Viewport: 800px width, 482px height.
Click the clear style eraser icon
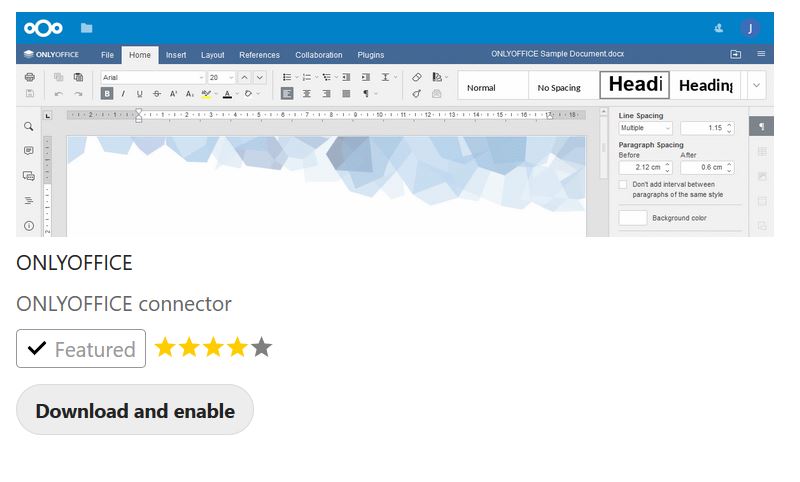click(417, 77)
